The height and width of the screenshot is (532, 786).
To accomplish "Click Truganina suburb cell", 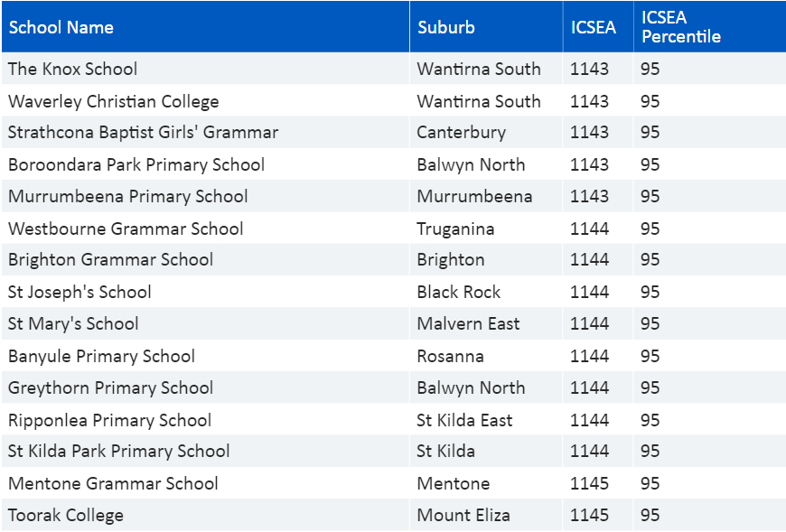I will pyautogui.click(x=486, y=228).
